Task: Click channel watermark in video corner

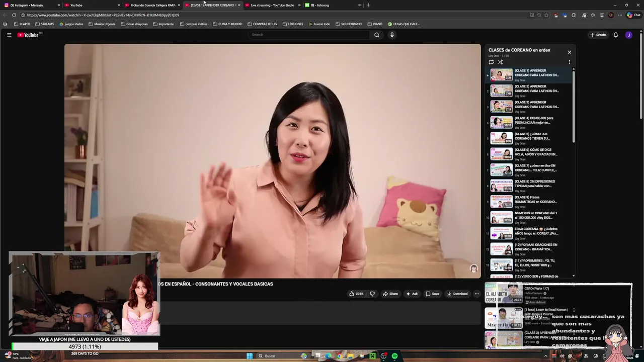Action: tap(473, 268)
